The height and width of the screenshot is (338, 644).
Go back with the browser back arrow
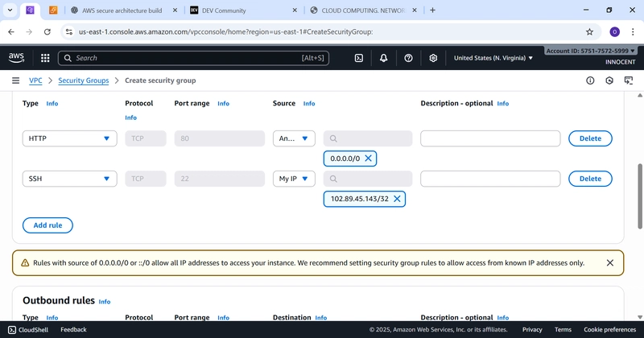pos(11,31)
